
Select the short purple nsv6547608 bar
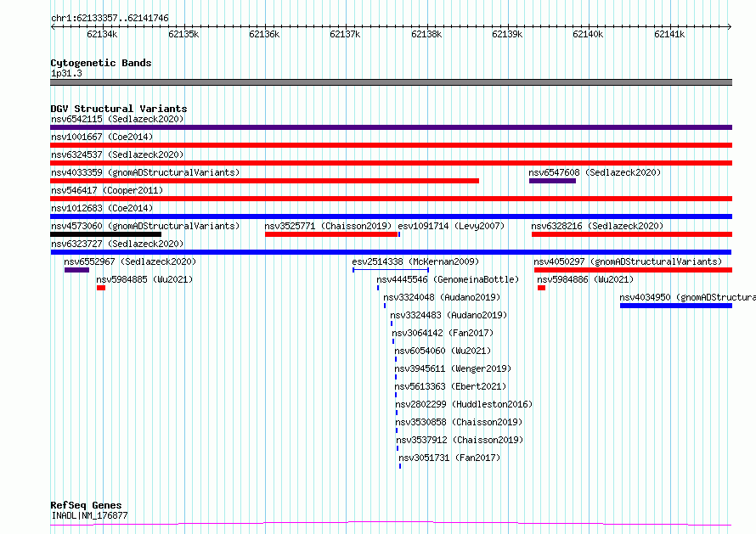pyautogui.click(x=552, y=181)
